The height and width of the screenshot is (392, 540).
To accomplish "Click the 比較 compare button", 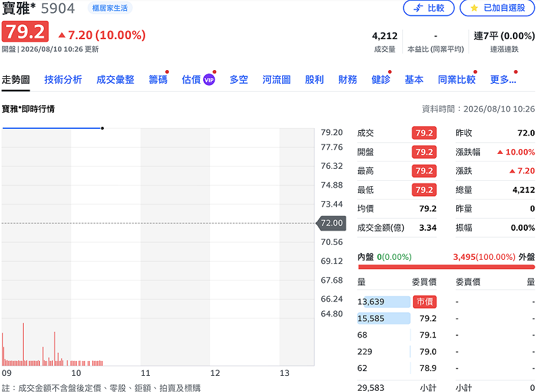I will pyautogui.click(x=429, y=8).
